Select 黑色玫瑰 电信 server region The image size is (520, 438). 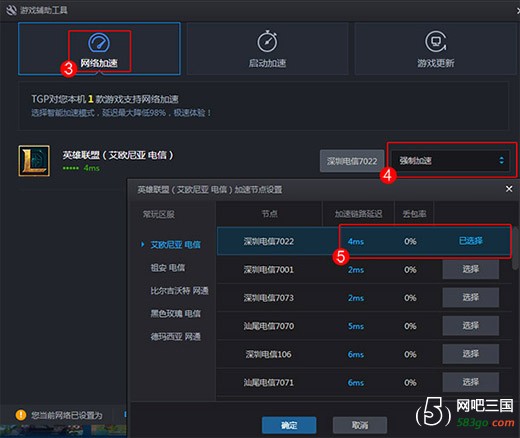[175, 314]
